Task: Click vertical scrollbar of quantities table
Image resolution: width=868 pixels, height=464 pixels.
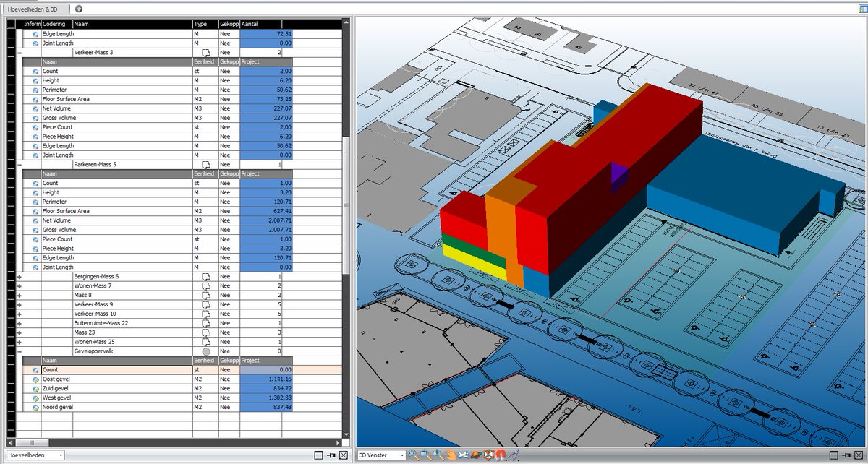Action: point(345,204)
